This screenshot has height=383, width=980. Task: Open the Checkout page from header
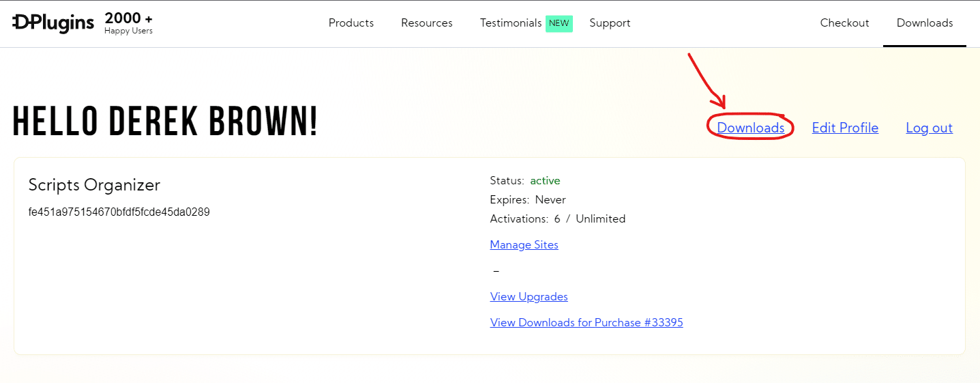tap(844, 23)
